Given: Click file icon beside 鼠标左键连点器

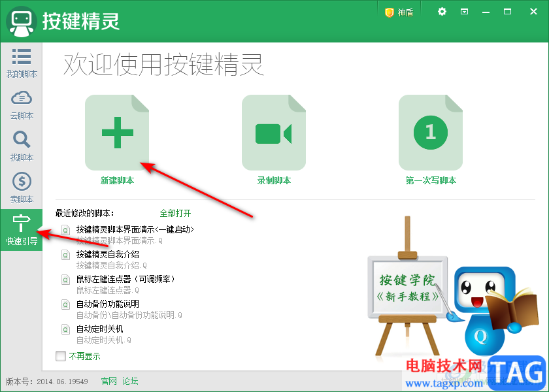Looking at the screenshot, I should pyautogui.click(x=65, y=280).
